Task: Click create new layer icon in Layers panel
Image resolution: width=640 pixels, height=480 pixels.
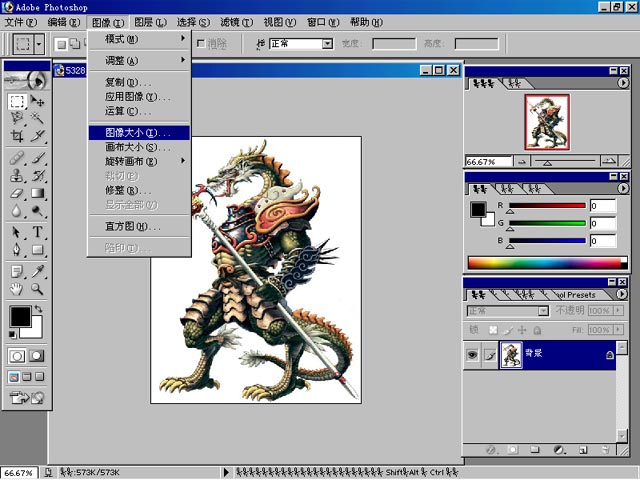Action: (583, 450)
